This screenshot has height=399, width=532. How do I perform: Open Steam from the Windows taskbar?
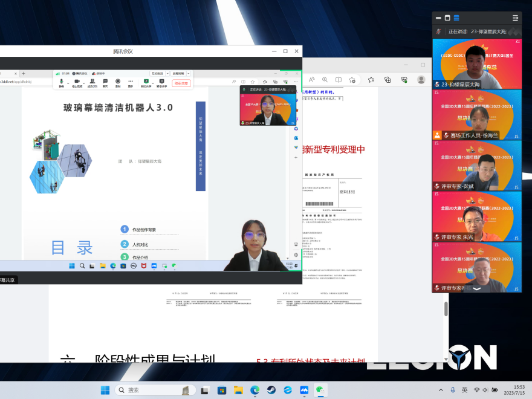271,390
